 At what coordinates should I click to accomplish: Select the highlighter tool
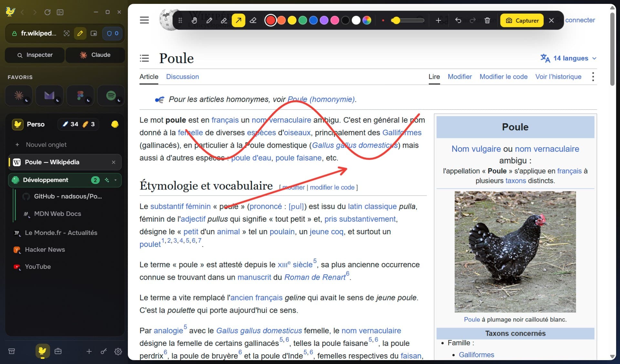(224, 20)
